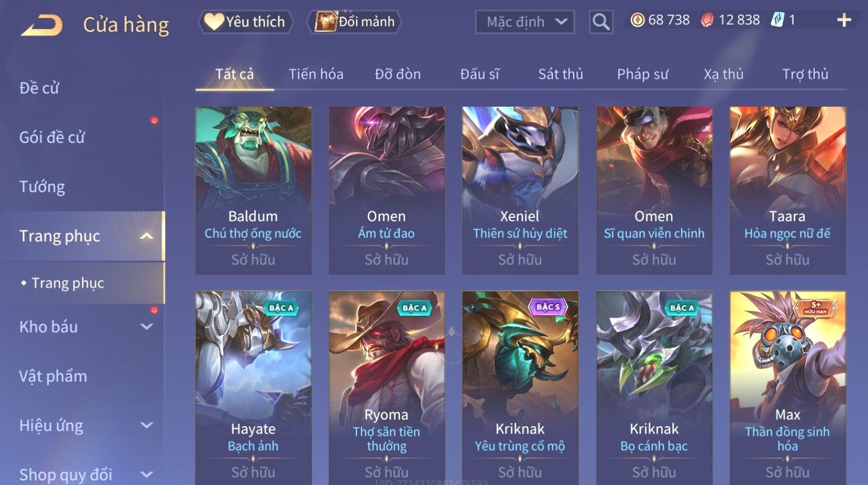Select Baldum Chú thợ ống nước skin
868x485 pixels.
click(253, 190)
